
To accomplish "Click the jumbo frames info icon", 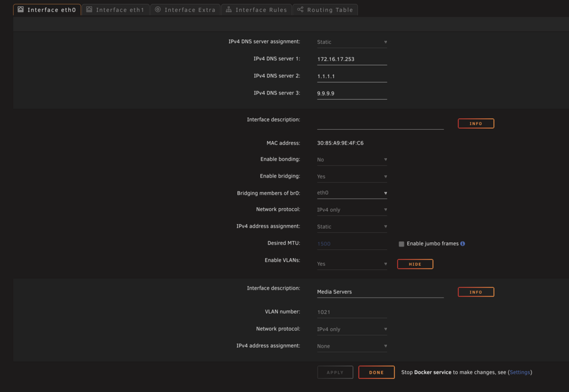I will (x=463, y=244).
